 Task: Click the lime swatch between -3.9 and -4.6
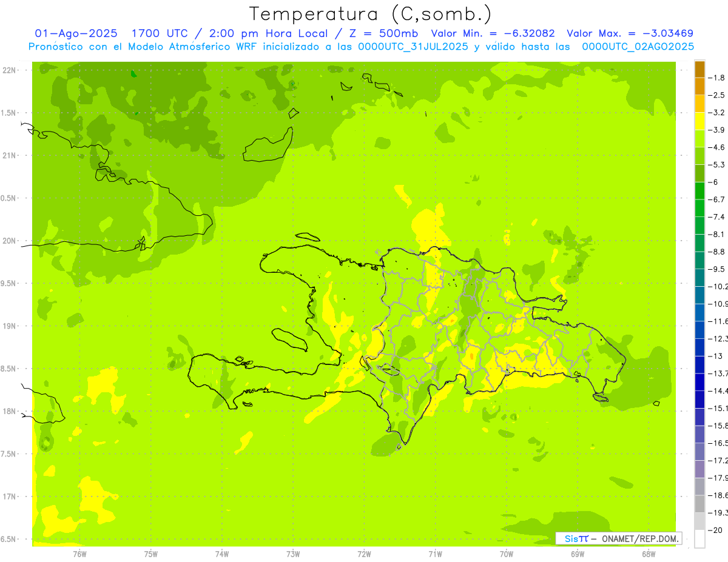point(699,139)
